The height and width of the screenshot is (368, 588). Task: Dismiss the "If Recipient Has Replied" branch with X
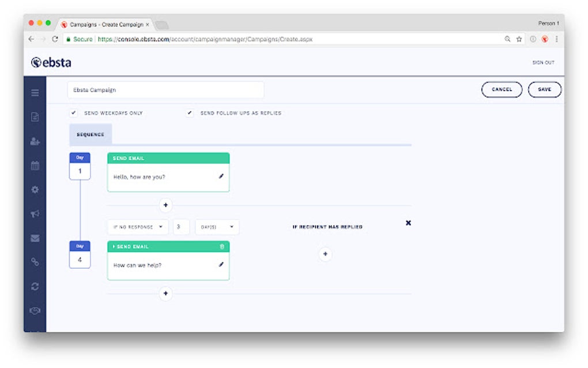point(408,223)
